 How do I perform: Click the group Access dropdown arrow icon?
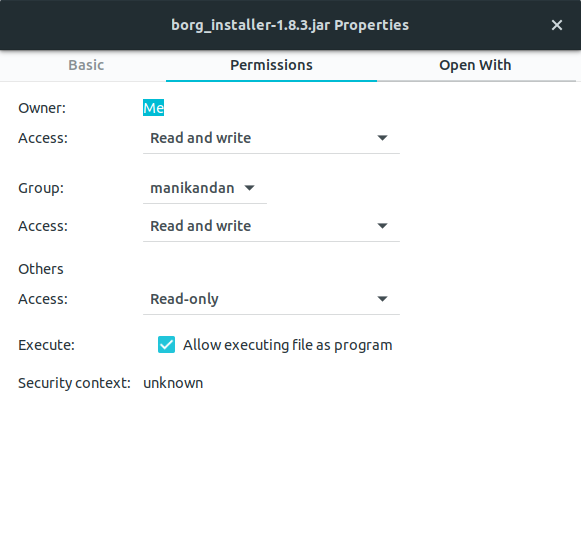click(382, 226)
